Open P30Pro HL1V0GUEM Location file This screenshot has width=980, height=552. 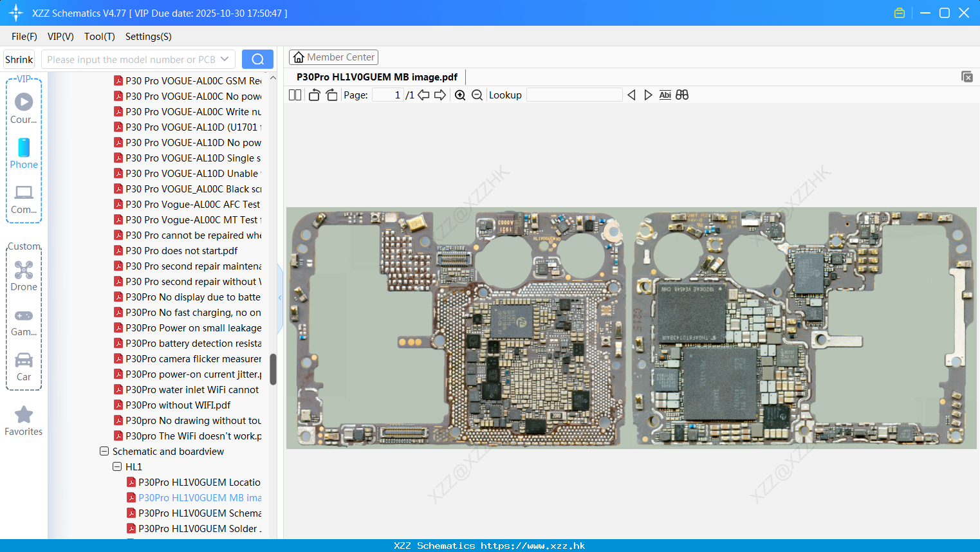pos(194,483)
